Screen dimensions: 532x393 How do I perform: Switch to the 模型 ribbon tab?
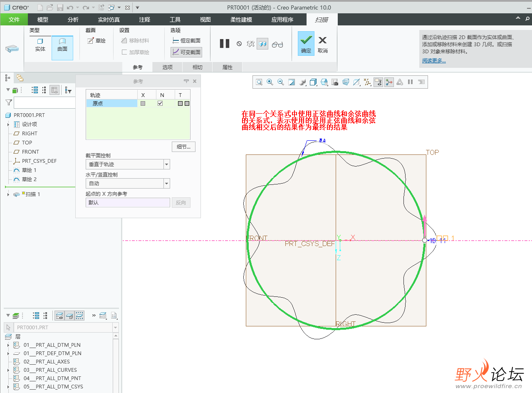tap(42, 20)
